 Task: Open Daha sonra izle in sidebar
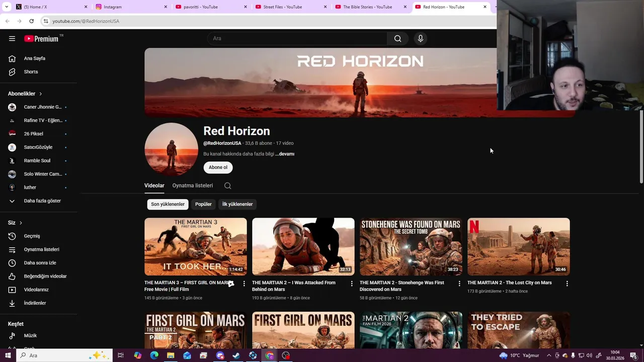[39, 263]
